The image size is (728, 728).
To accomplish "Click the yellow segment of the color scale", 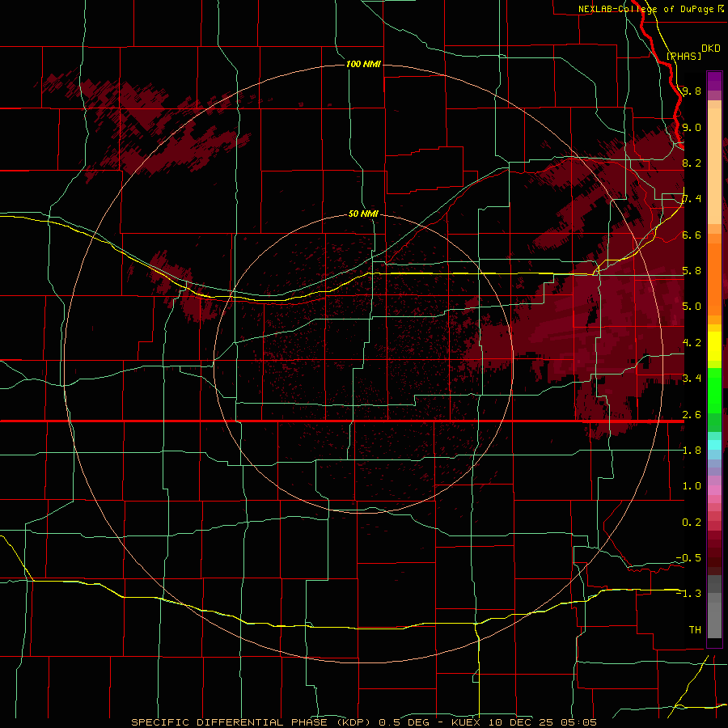I will coord(714,346).
